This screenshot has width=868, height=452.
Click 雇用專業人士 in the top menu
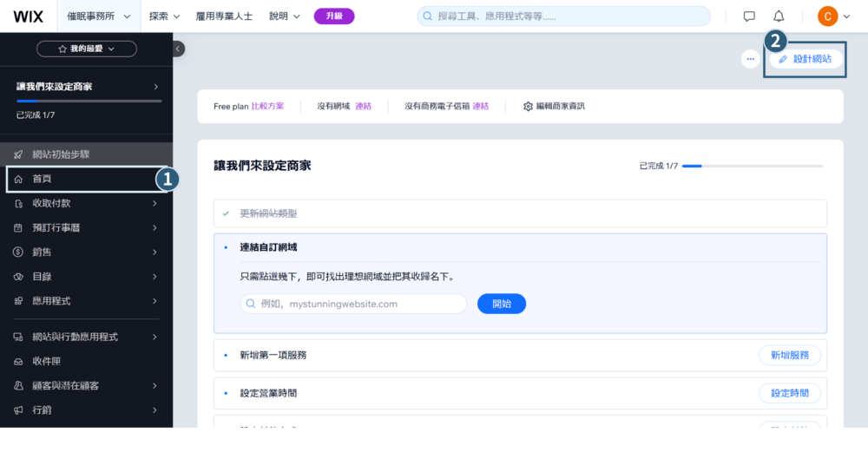[x=224, y=16]
